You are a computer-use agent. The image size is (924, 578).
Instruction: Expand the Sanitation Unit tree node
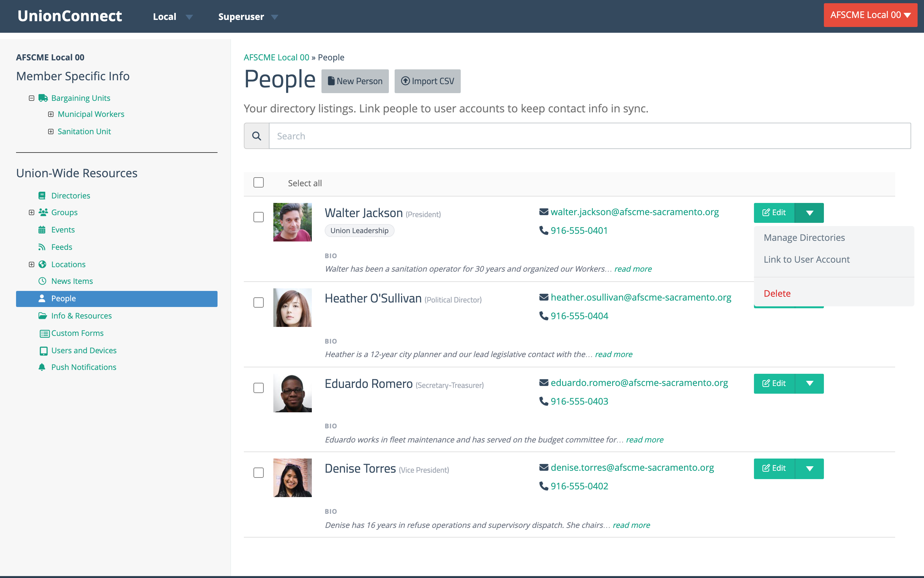pos(50,132)
